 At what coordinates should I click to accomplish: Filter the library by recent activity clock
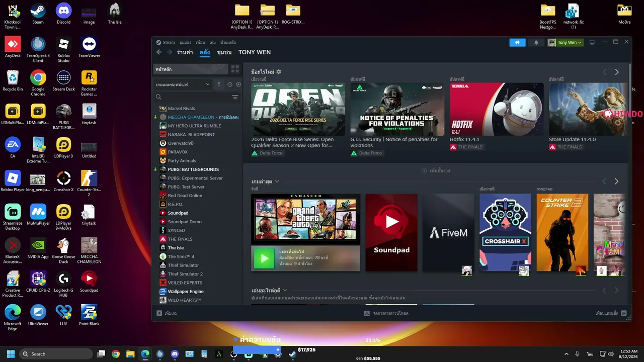230,84
